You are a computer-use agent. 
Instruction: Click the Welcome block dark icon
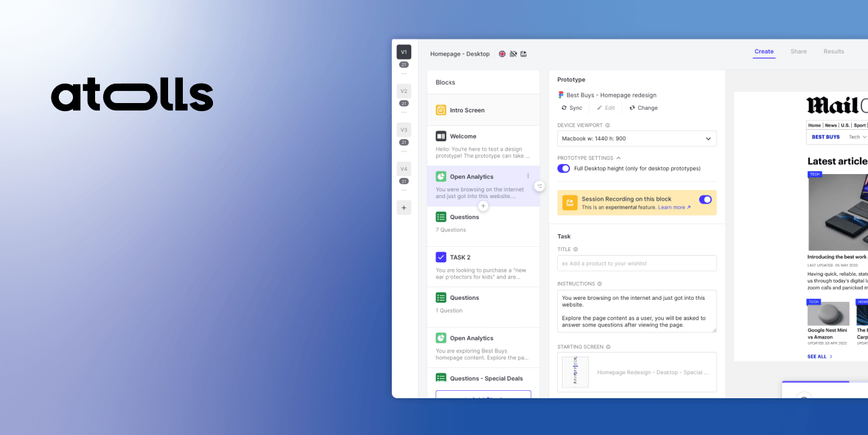(x=441, y=136)
